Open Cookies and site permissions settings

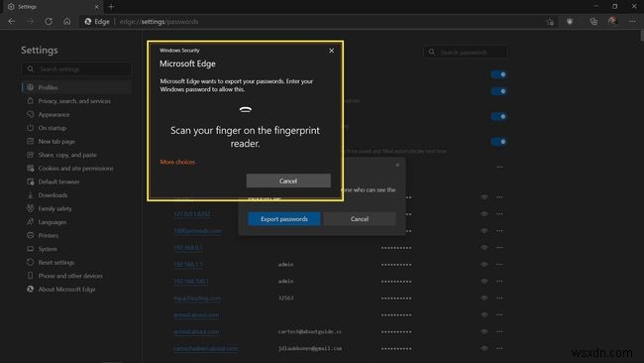coord(76,169)
